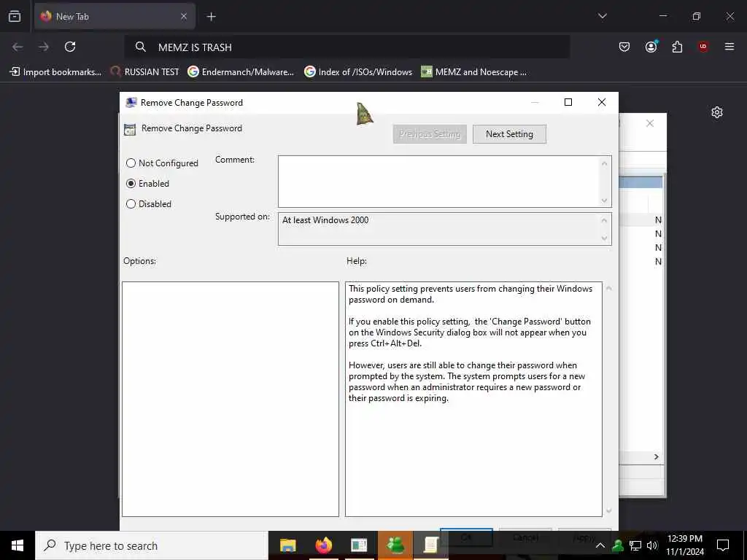Select the Not Configured radio option
The image size is (747, 560).
(162, 163)
